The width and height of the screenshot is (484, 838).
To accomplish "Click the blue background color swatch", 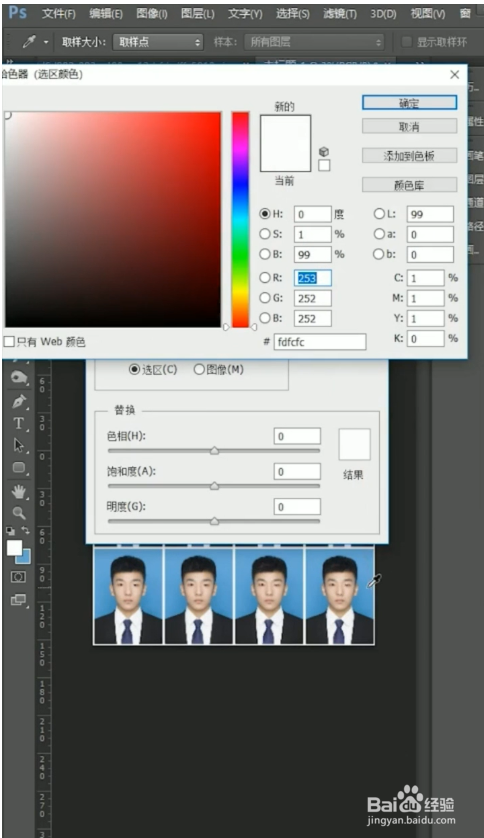I will pyautogui.click(x=26, y=558).
